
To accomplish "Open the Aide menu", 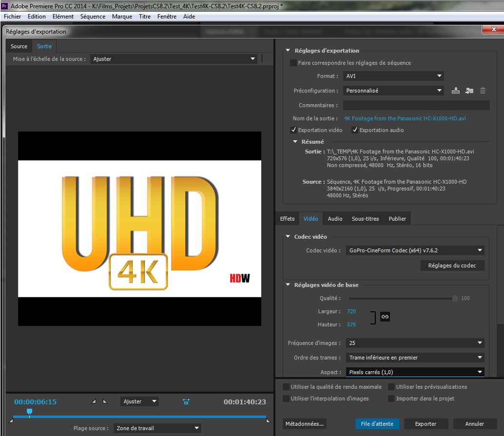I will [x=189, y=17].
